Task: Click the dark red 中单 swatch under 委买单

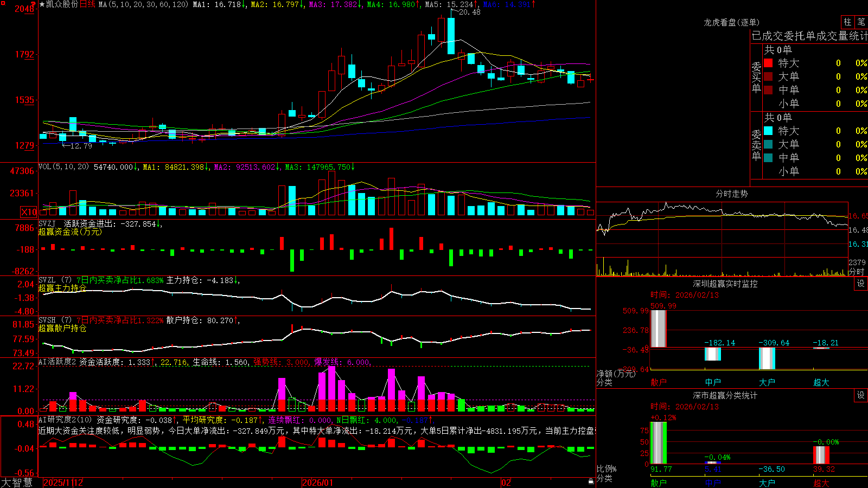Action: (768, 90)
